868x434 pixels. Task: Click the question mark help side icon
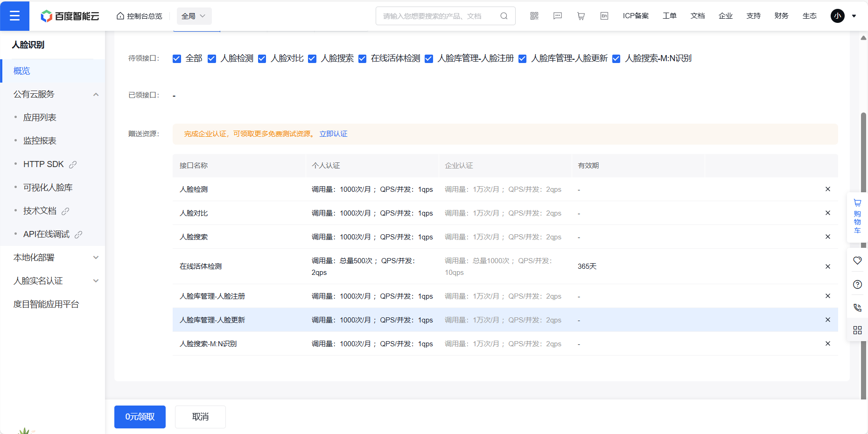point(857,284)
